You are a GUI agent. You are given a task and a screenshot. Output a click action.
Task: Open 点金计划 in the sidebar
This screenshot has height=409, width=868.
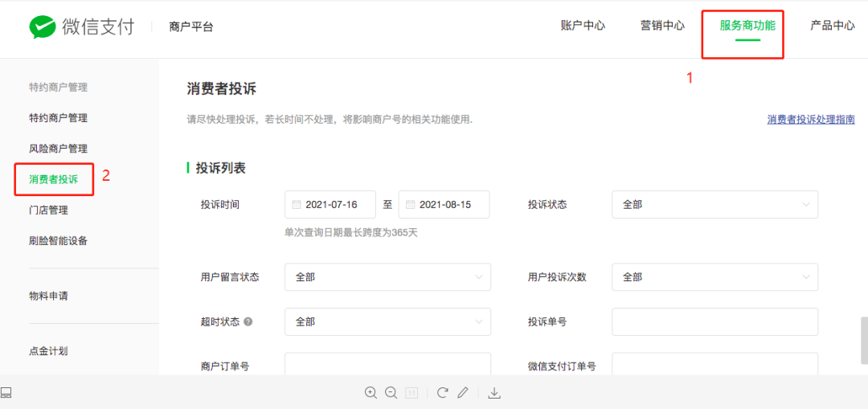[49, 351]
